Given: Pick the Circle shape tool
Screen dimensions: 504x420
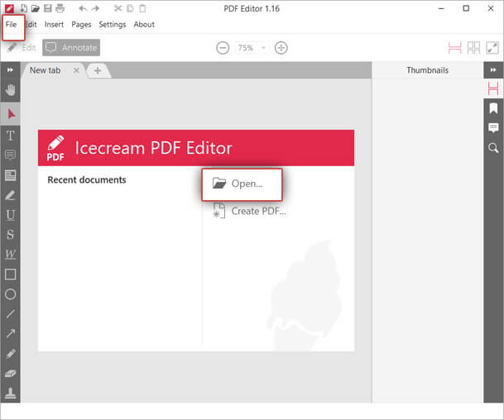Looking at the screenshot, I should pos(11,294).
